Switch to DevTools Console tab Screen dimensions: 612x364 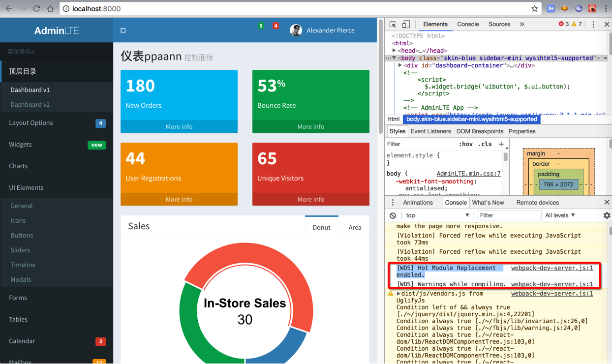pos(468,24)
